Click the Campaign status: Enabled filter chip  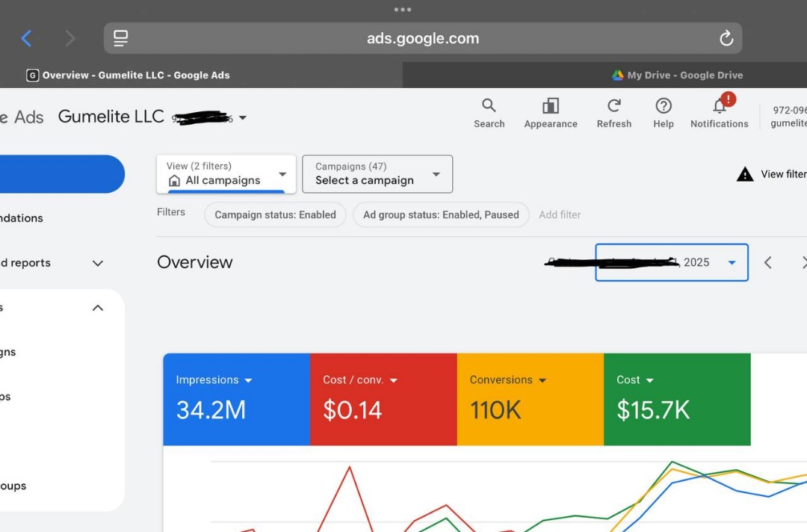[x=275, y=214]
